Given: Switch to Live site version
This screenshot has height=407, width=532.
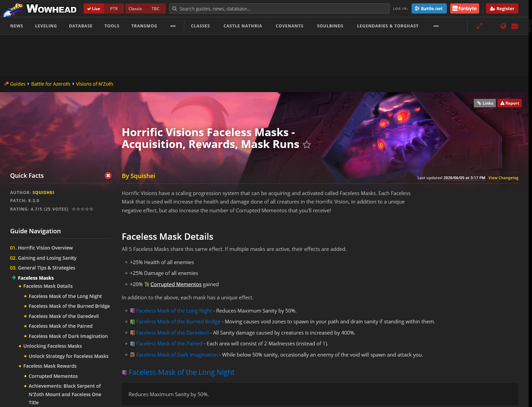Looking at the screenshot, I should click(x=94, y=9).
